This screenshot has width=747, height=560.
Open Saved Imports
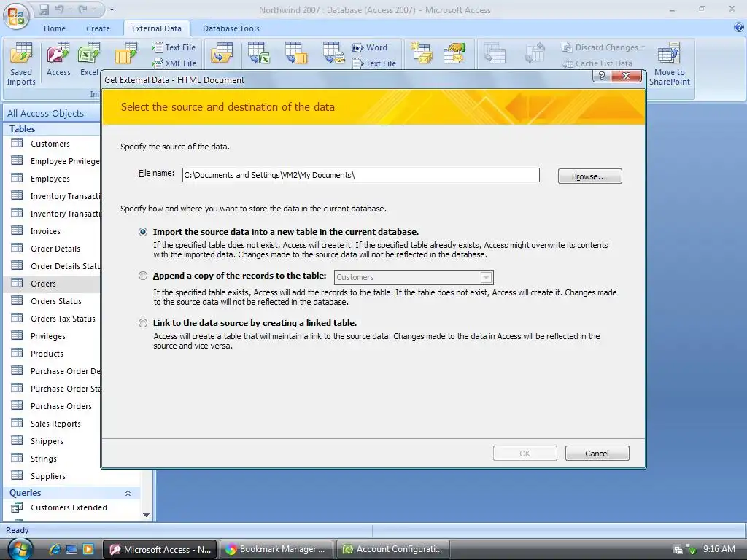21,64
